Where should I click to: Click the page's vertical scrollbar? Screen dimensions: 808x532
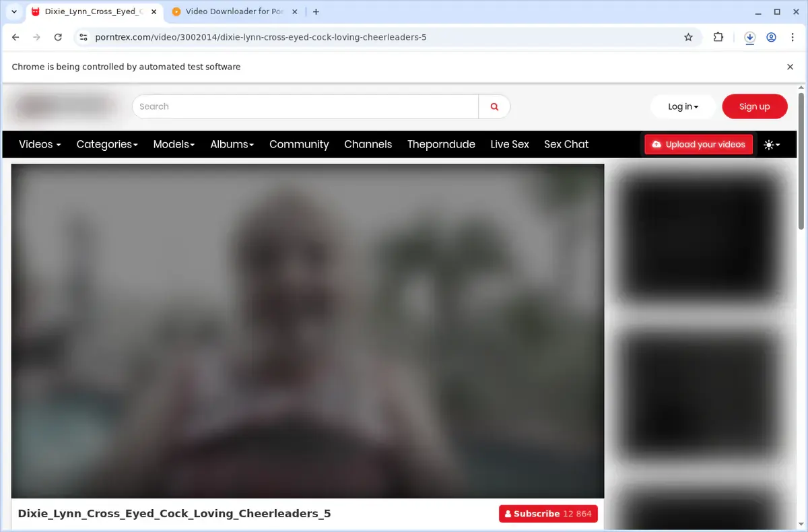tap(801, 162)
